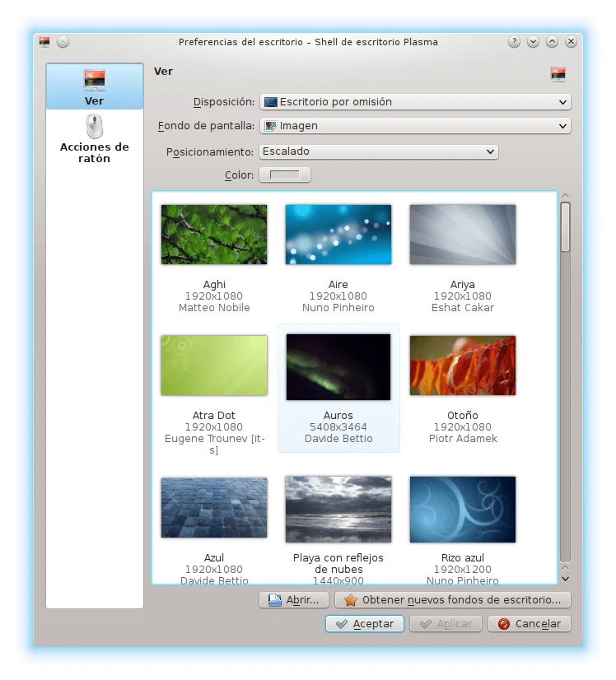Dismiss the dialog with Cancelar
This screenshot has height=680, width=616.
coord(530,624)
